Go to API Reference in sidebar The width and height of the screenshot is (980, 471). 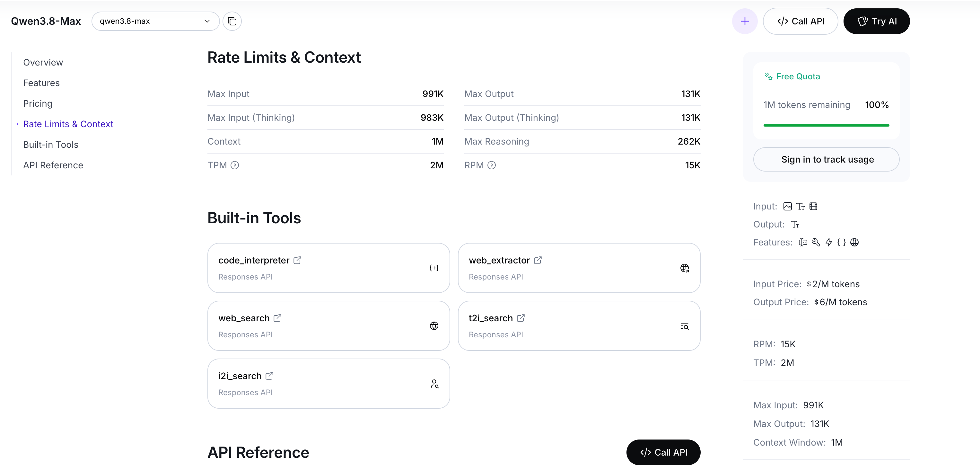tap(53, 165)
